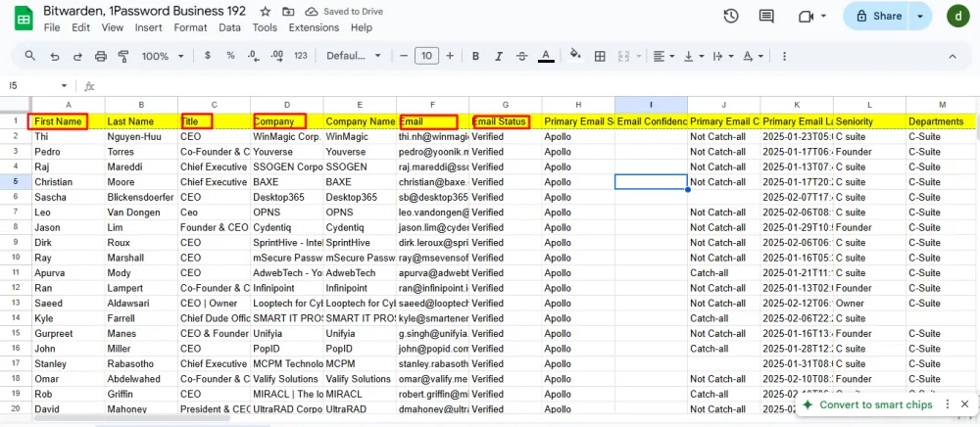Click the merge cells icon
Viewport: 980px width, 427px height.
click(622, 56)
